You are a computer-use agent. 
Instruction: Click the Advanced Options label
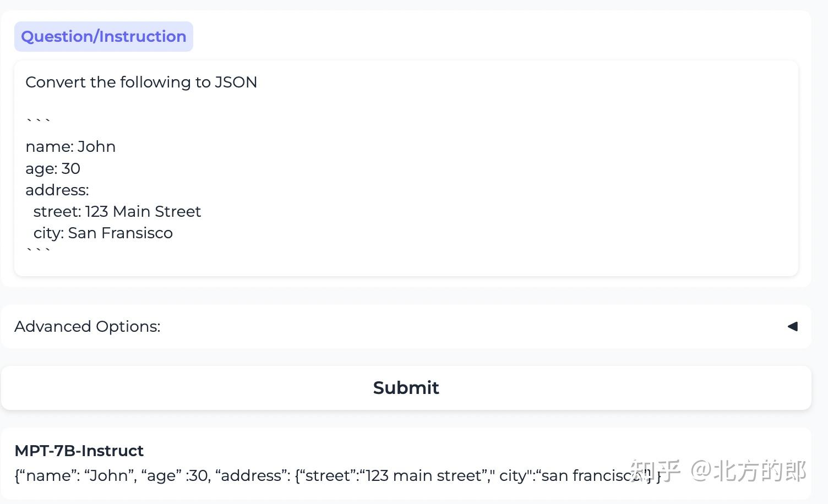pos(88,326)
